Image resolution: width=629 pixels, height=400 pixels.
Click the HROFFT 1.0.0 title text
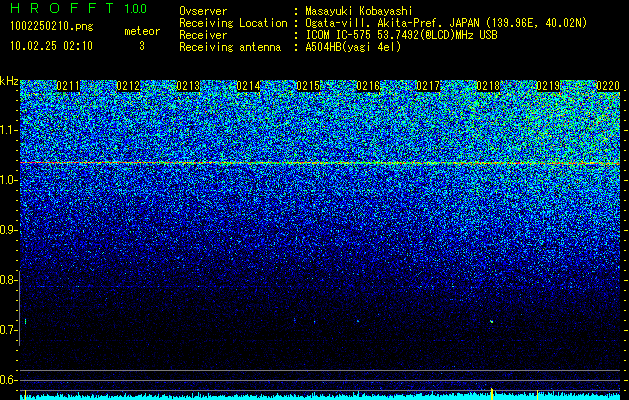point(79,8)
